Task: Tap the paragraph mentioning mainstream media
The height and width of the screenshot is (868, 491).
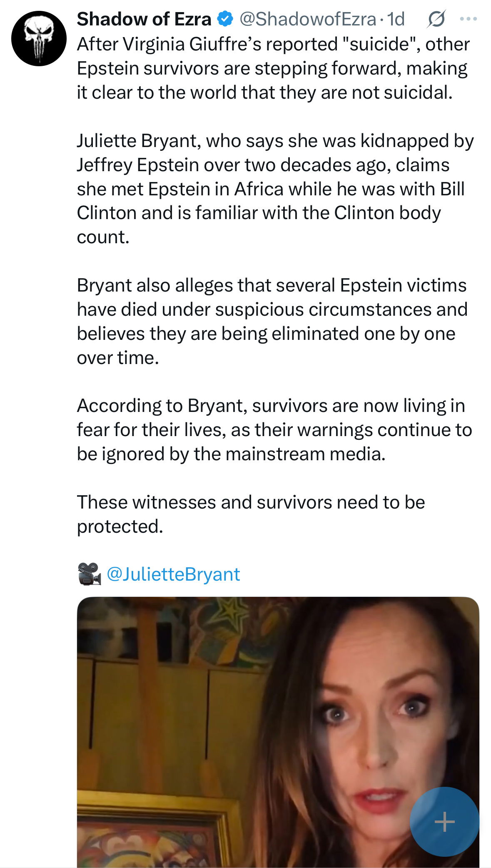Action: (274, 430)
